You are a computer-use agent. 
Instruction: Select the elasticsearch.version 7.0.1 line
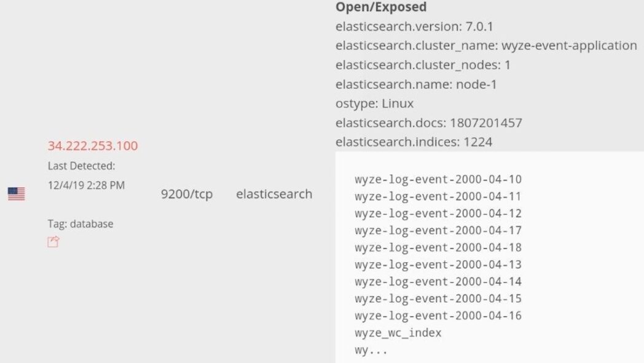pos(415,27)
